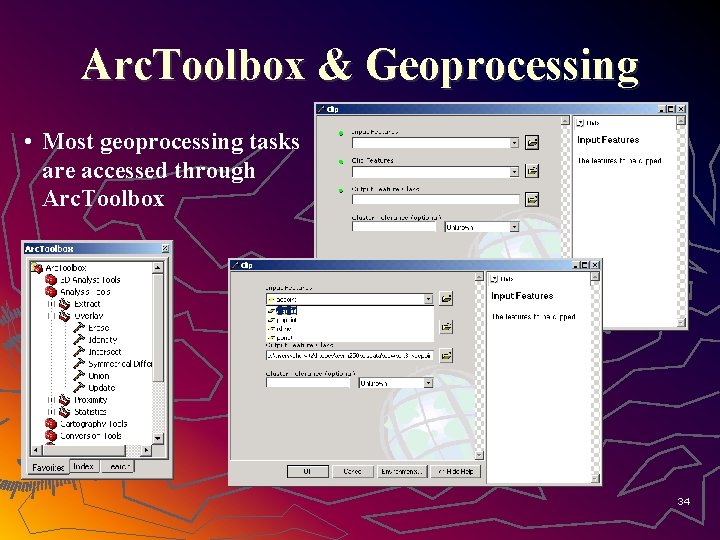The height and width of the screenshot is (540, 720).
Task: Open tolerance units dropdown in front Clip dialog
Action: 428,383
